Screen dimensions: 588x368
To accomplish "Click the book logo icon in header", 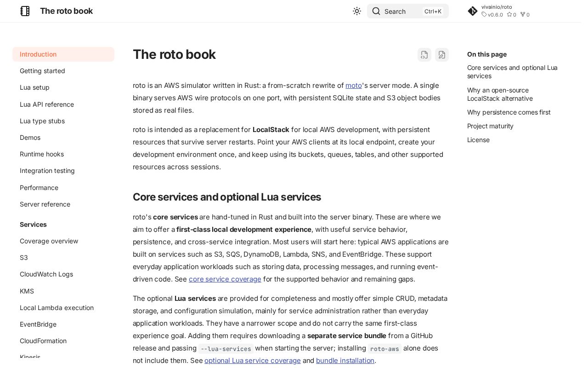I will pyautogui.click(x=25, y=11).
